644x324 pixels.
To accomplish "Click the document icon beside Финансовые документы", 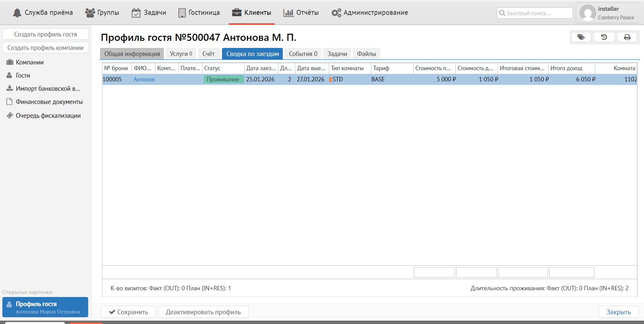I will click(x=9, y=102).
